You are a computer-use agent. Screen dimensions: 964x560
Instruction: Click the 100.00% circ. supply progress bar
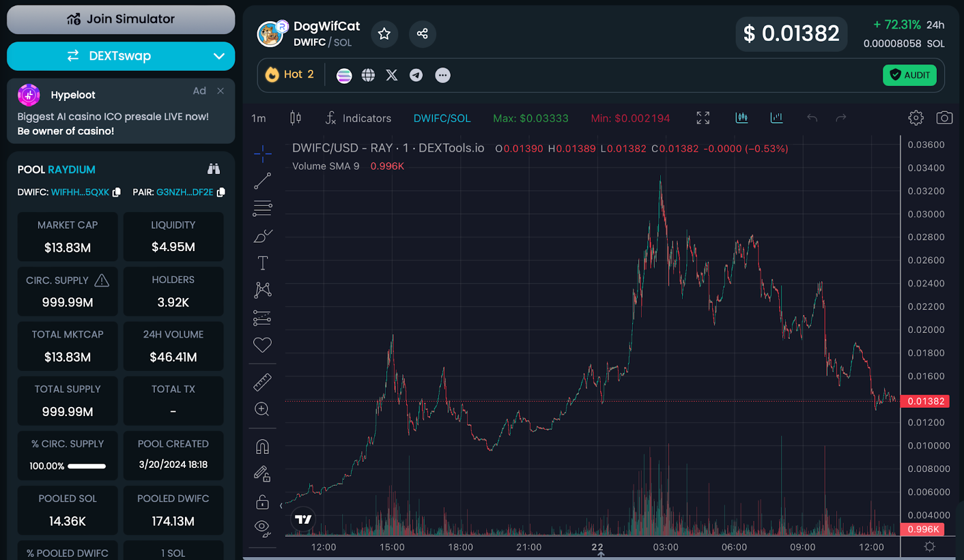pyautogui.click(x=87, y=466)
